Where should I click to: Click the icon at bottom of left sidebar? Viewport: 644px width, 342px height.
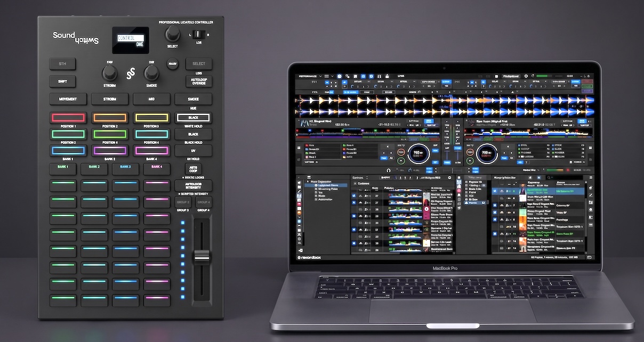click(301, 250)
